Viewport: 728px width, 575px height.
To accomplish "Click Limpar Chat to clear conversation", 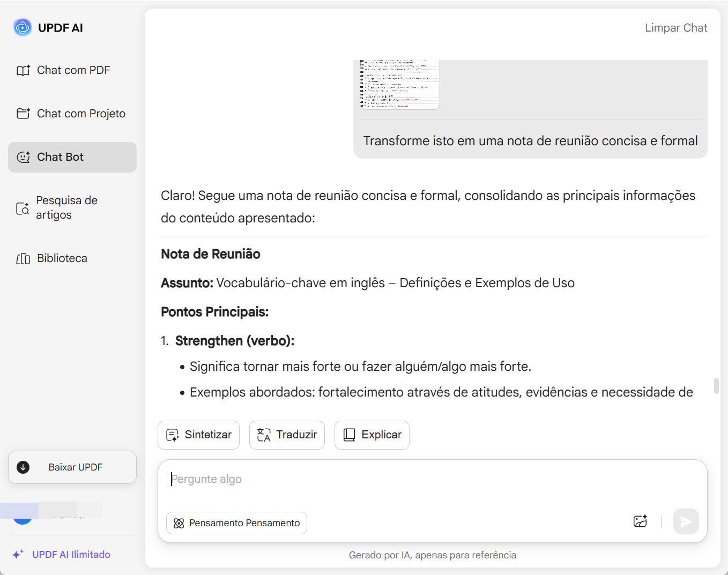I will [676, 28].
